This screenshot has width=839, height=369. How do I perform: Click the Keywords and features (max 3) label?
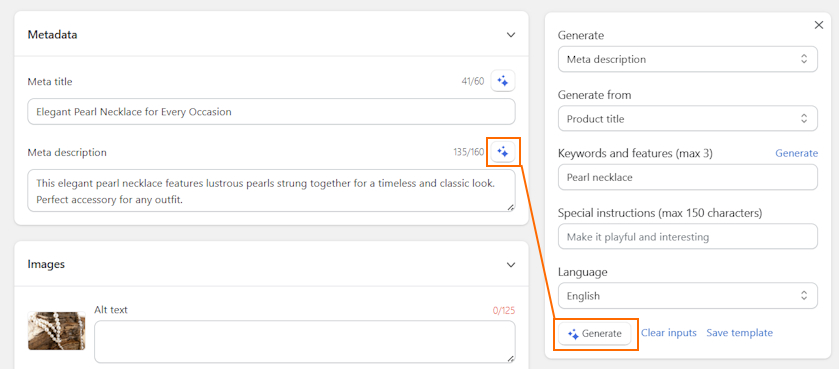click(635, 154)
